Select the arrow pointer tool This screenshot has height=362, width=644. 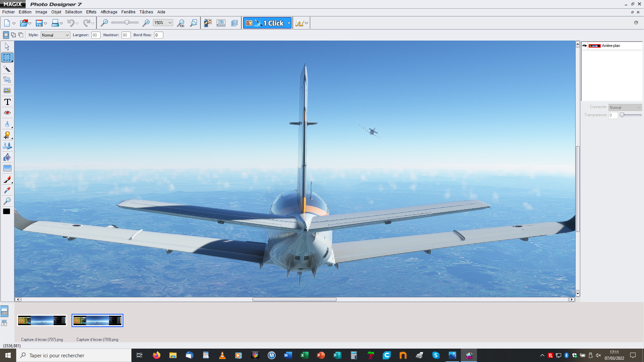7,47
